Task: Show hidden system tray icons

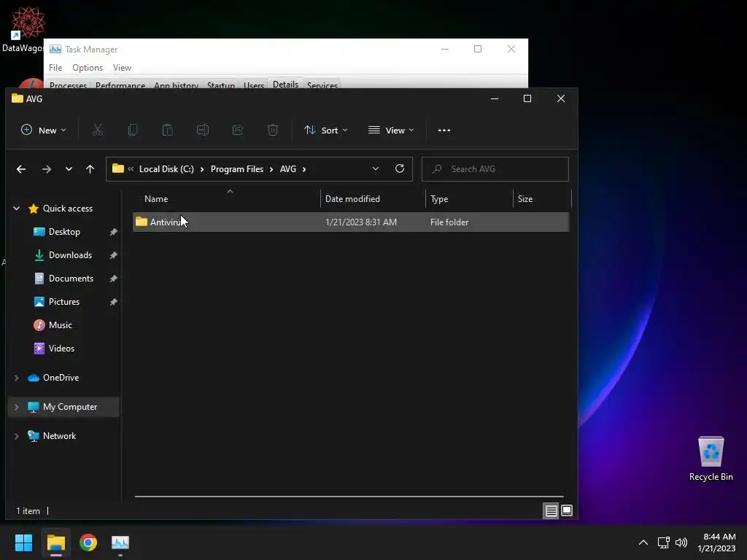Action: (643, 542)
